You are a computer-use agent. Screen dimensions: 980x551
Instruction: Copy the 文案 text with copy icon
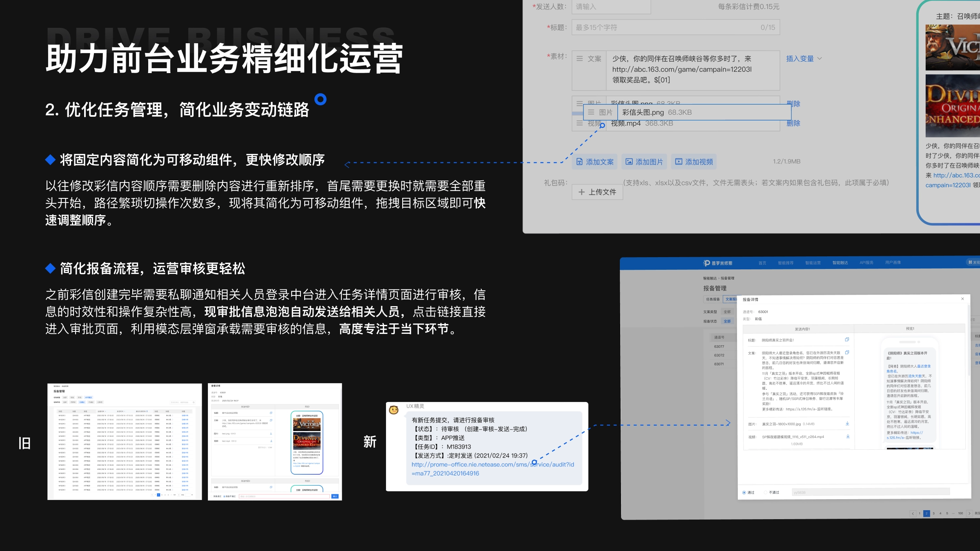pos(847,352)
